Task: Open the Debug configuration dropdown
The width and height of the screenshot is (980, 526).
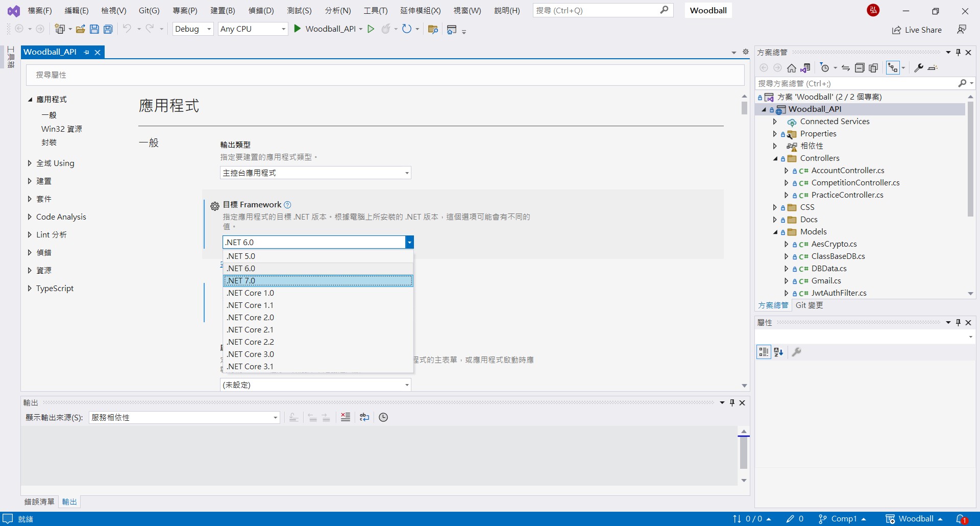Action: [x=193, y=29]
